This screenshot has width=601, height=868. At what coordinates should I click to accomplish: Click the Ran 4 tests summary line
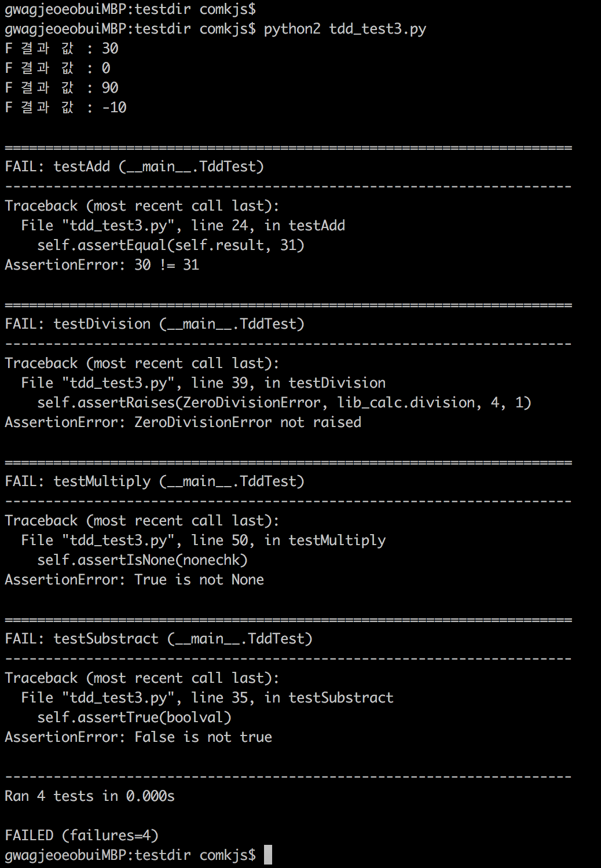click(90, 796)
